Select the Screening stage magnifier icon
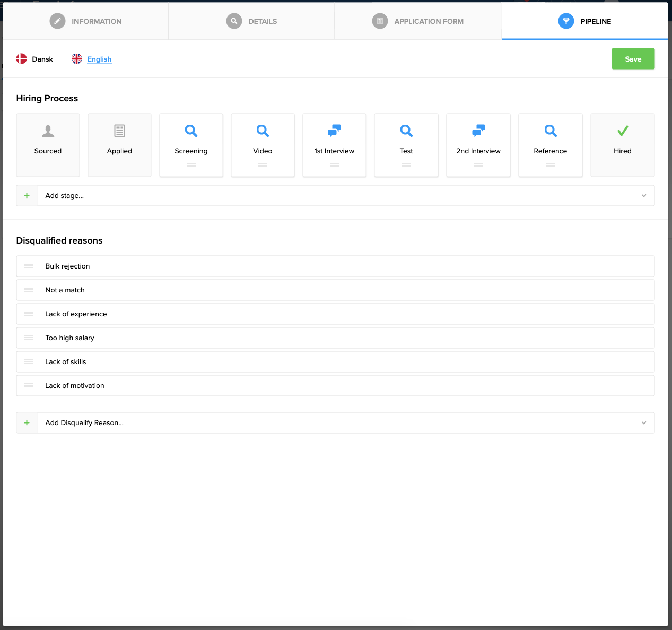Screen dimensions: 672x630 click(x=191, y=131)
